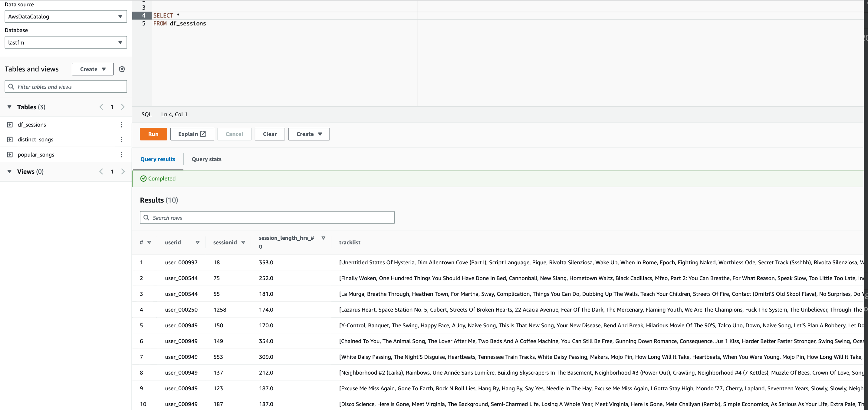Open three-dot menu for distinct_songs table
Viewport: 868px width, 410px height.
121,139
